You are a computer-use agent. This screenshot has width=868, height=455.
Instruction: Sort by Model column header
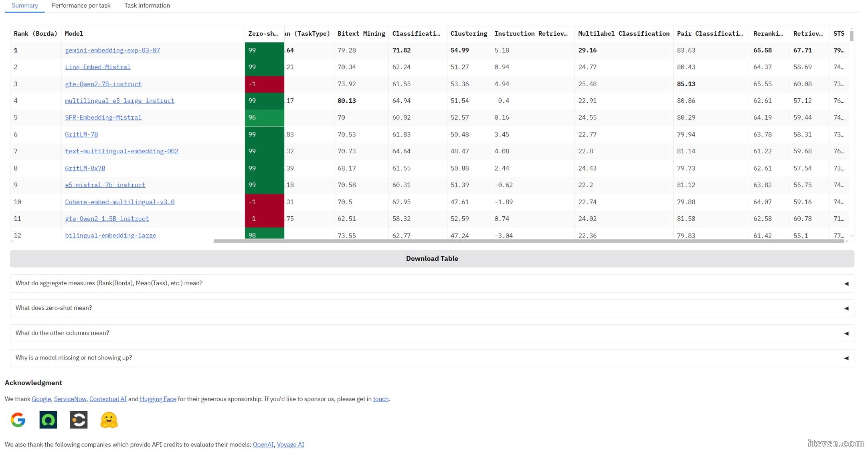153,34
